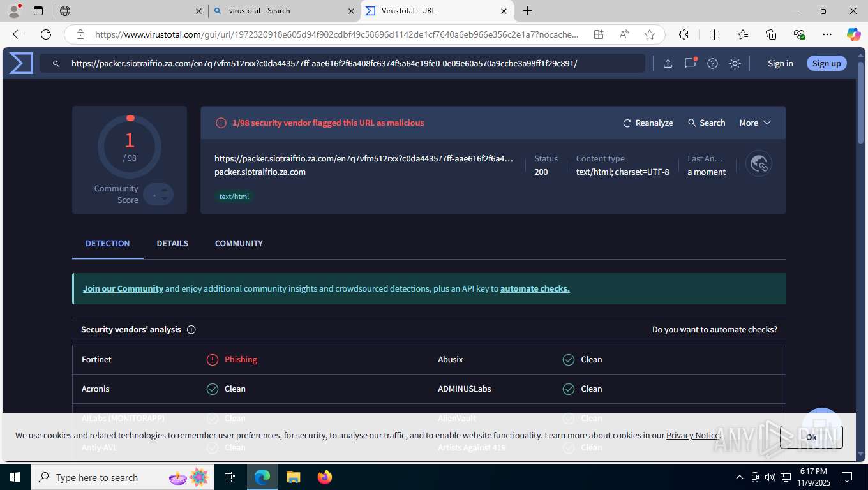Image resolution: width=868 pixels, height=490 pixels.
Task: Click the volume speaker icon in tray
Action: click(770, 477)
